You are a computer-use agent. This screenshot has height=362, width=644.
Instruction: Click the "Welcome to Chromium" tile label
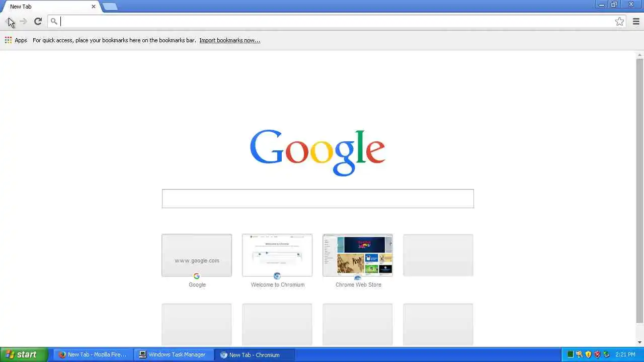tap(278, 285)
